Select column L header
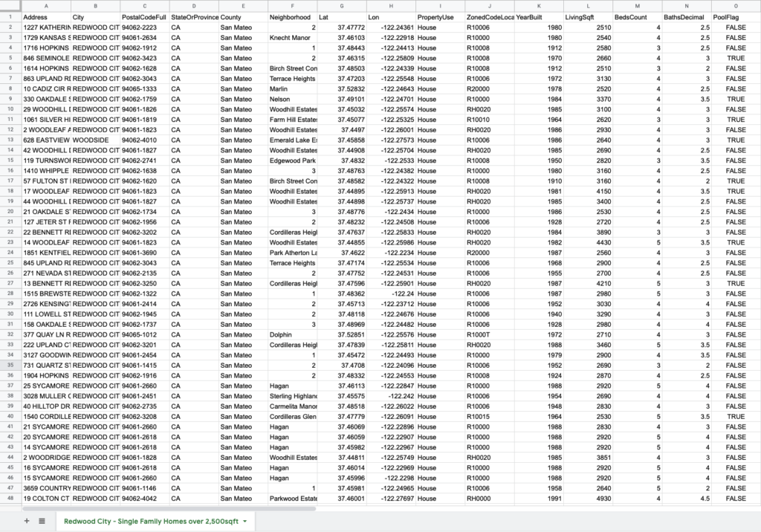Screen dimensions: 761x532 pos(589,6)
